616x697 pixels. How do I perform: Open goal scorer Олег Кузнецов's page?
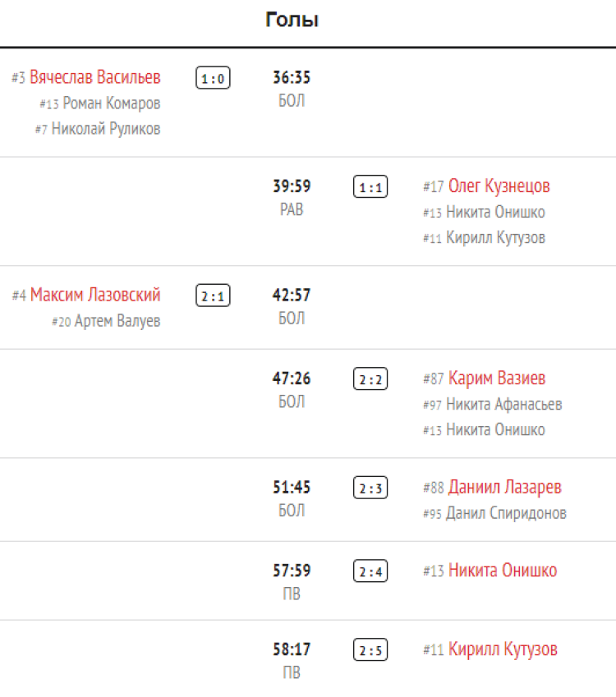(x=499, y=186)
